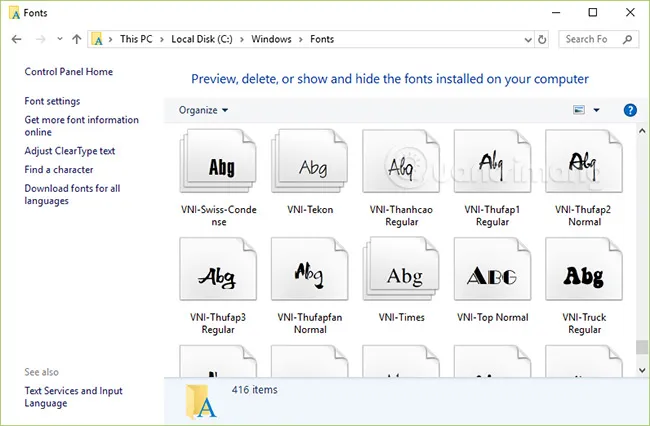This screenshot has height=426, width=650.
Task: Focus the Search Fonts box
Action: click(x=599, y=39)
